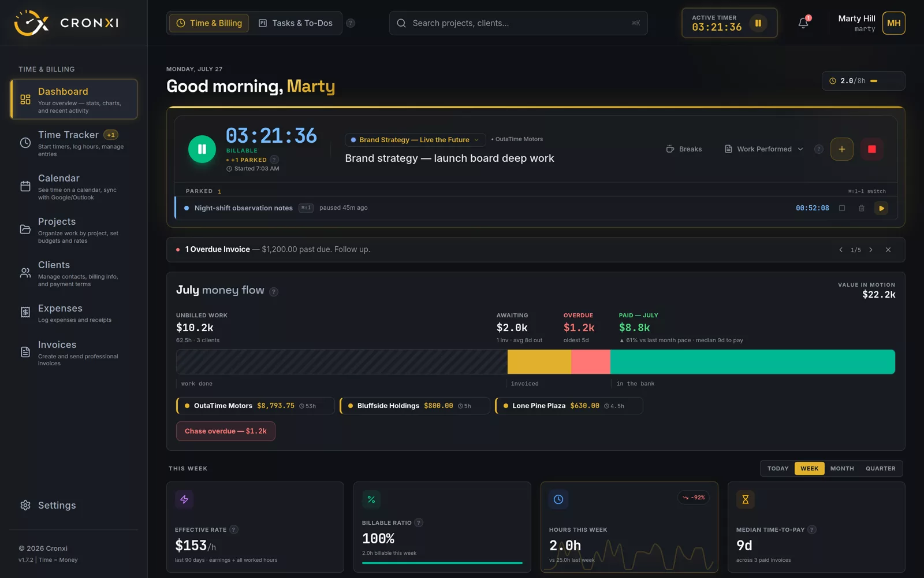
Task: Open Lone Pine Plaza client chip
Action: (x=569, y=406)
